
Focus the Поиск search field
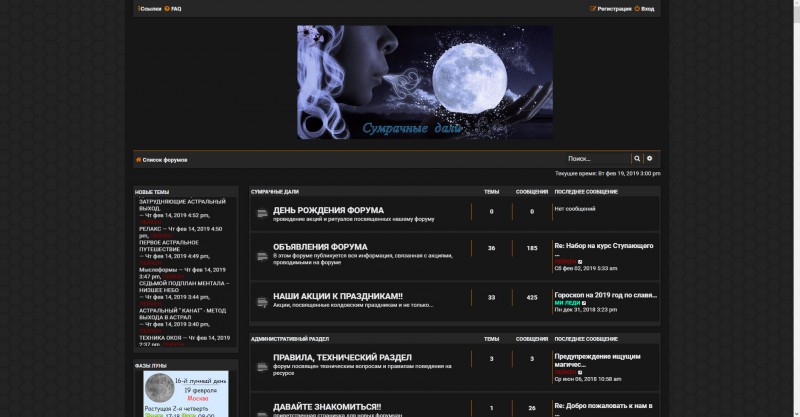click(x=598, y=159)
